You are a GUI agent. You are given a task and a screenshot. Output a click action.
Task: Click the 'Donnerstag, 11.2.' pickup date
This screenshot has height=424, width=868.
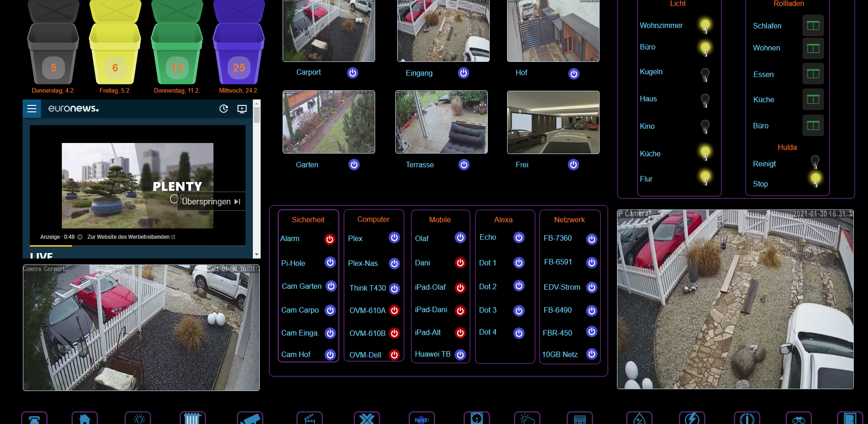(177, 91)
